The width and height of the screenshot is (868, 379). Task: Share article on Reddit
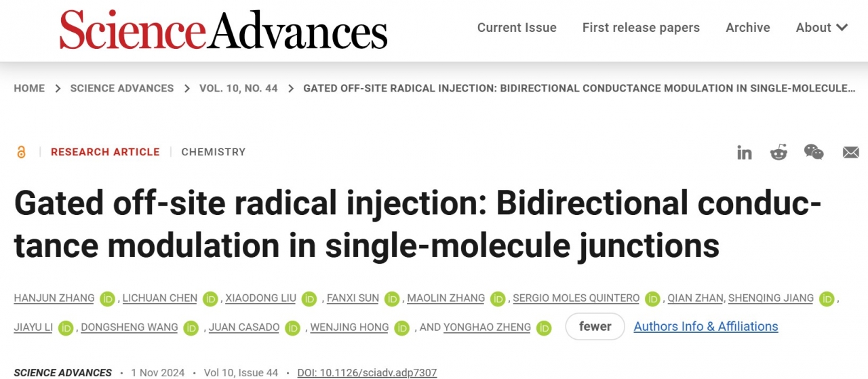click(x=778, y=153)
